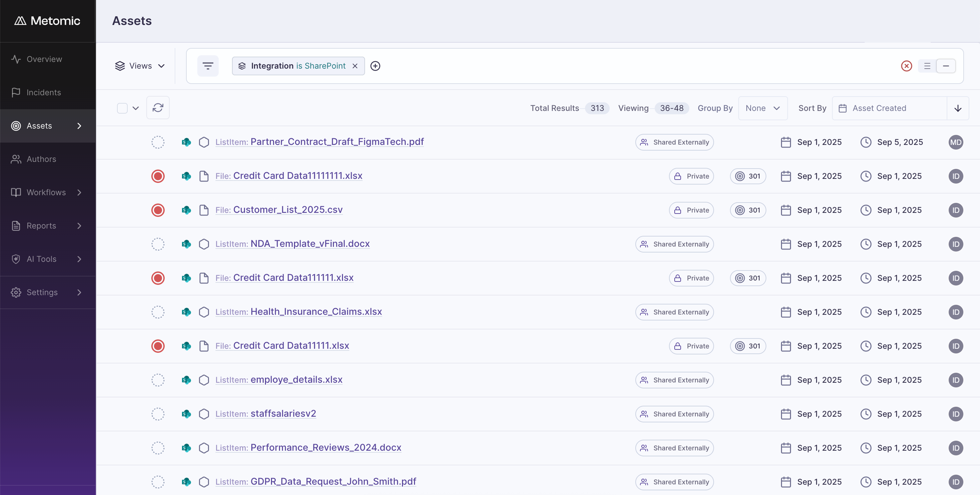
Task: Open staffsalariesv2 list item
Action: 266,414
